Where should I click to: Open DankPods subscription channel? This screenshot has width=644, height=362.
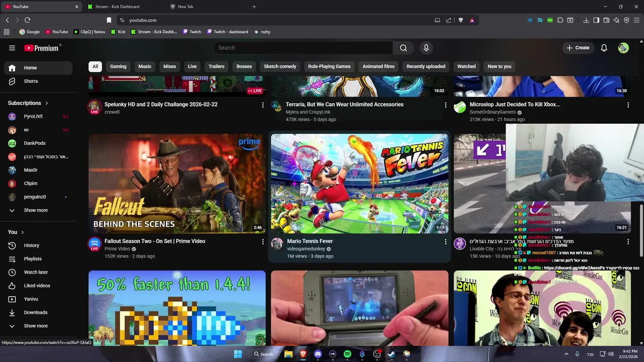coord(38,143)
